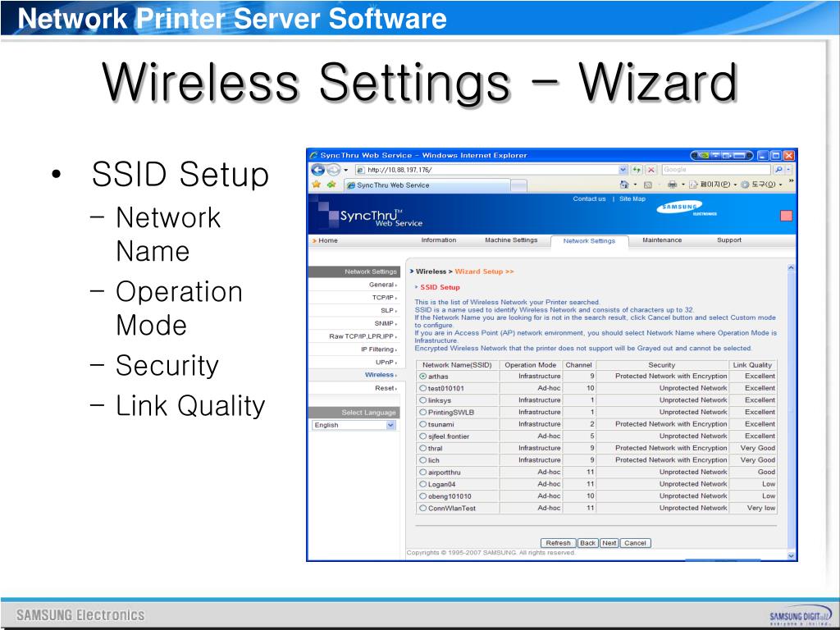Click the pink square status icon
840x630 pixels.
pos(786,216)
